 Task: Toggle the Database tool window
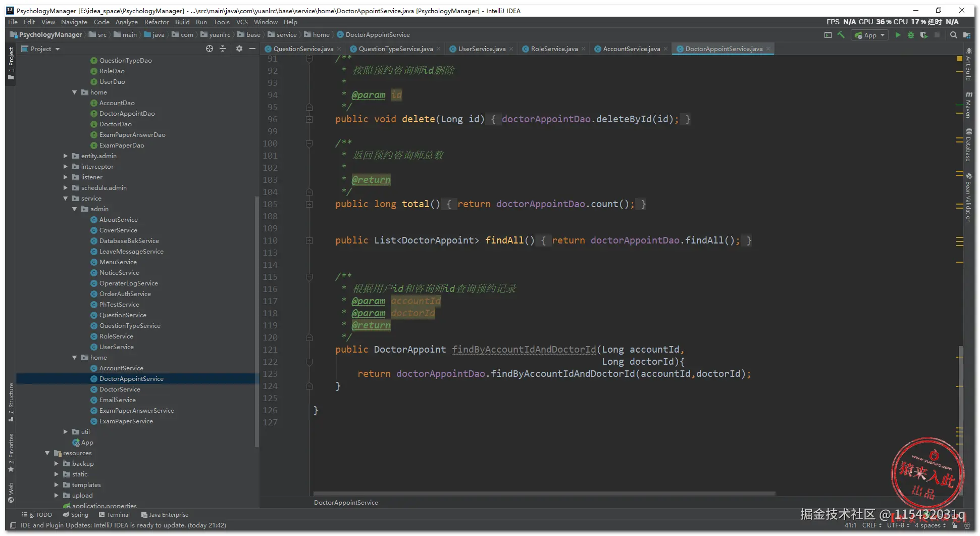[968, 145]
